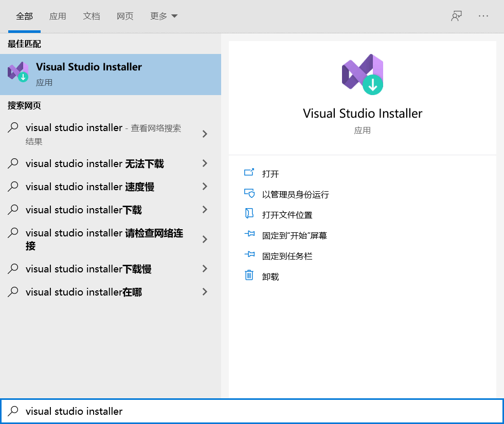Expand arrow for 在哪 suggestion
Viewport: 504px width, 424px height.
205,292
